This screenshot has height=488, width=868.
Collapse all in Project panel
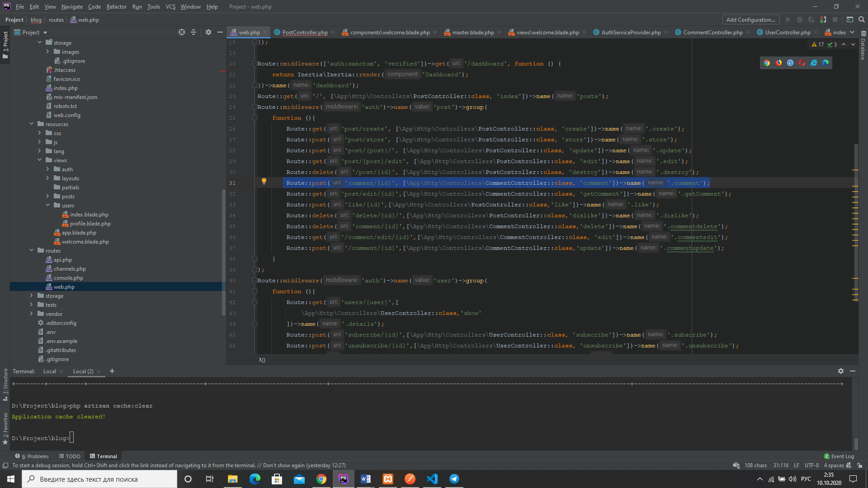193,32
